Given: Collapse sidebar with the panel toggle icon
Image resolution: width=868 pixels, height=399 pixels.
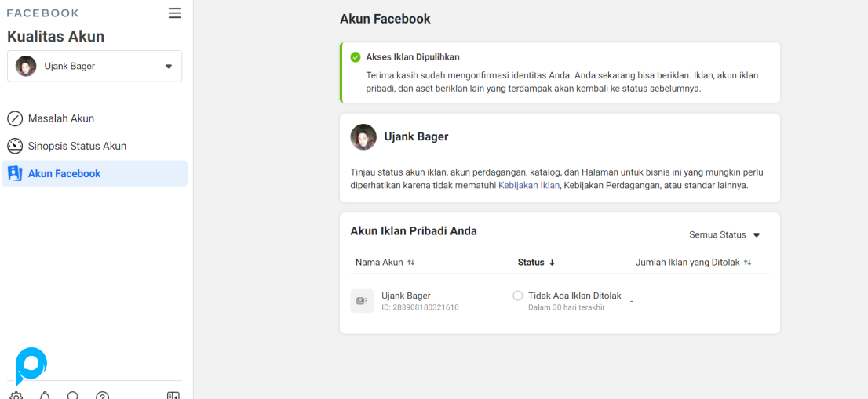Looking at the screenshot, I should [173, 396].
